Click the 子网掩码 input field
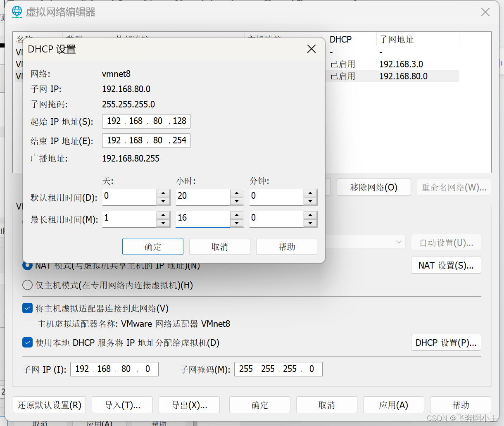Screen dimensions: 504x426 (x=278, y=369)
